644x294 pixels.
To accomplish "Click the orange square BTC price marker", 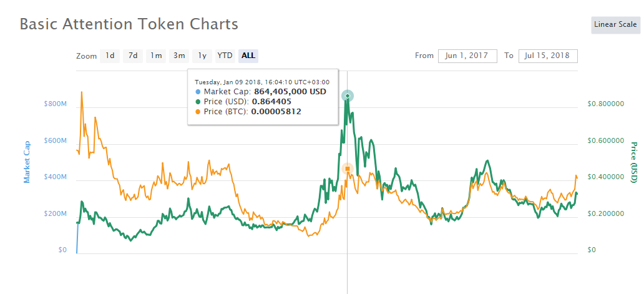I will [x=348, y=169].
